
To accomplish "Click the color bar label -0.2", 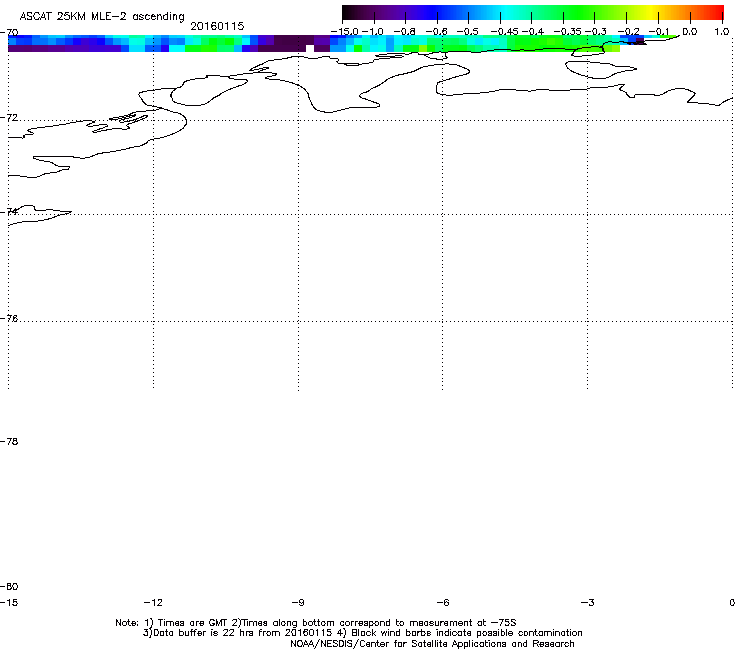I will tap(629, 32).
